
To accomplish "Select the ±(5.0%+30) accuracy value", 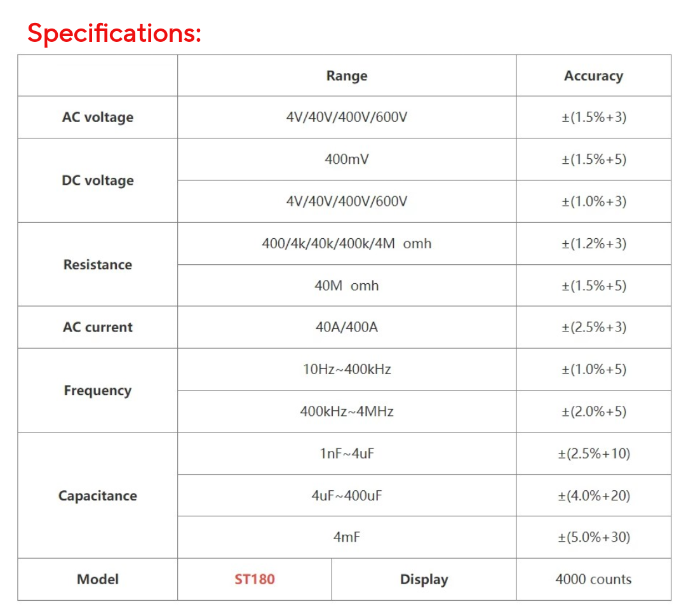I will (x=593, y=537).
